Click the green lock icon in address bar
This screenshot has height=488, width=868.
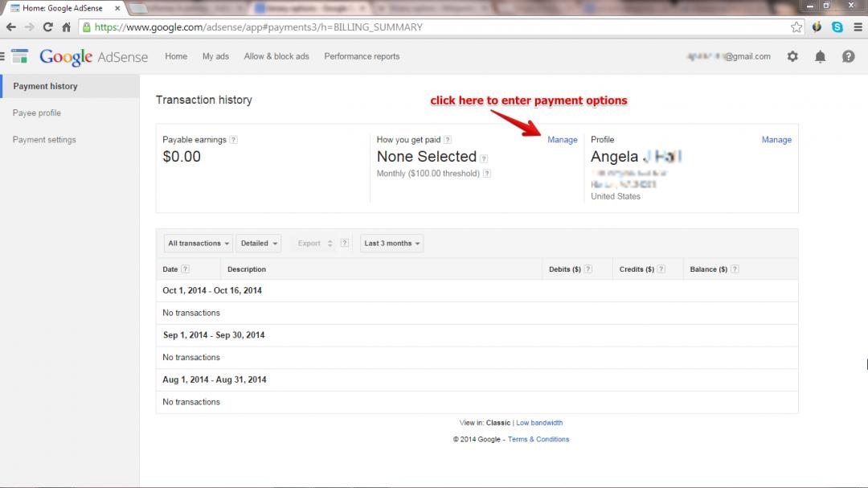point(86,27)
